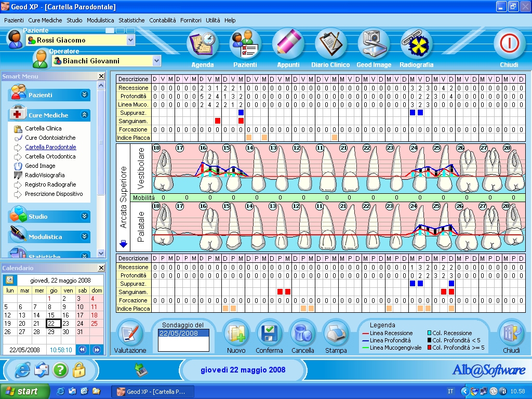Open the Paziente dropdown Rossi Giacomo

[x=130, y=40]
